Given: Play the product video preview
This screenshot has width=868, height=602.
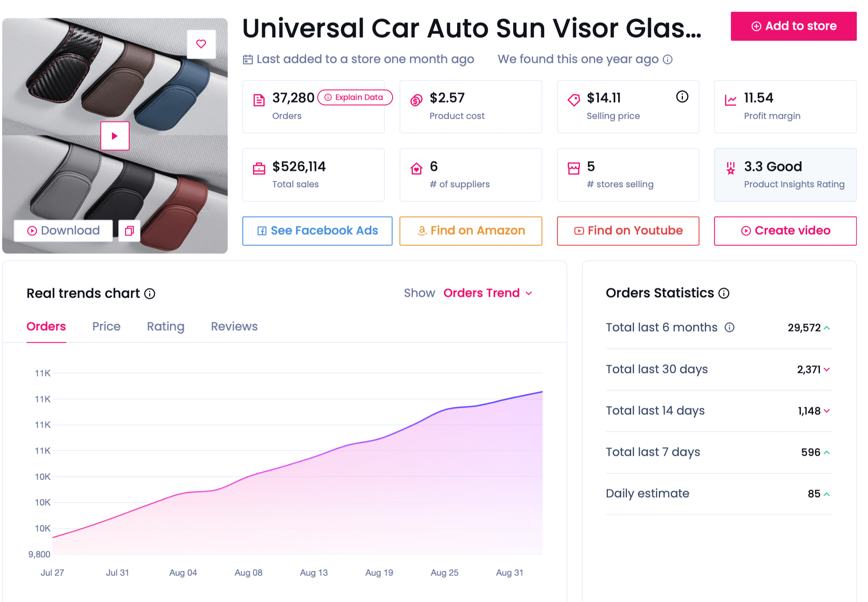Looking at the screenshot, I should click(115, 136).
